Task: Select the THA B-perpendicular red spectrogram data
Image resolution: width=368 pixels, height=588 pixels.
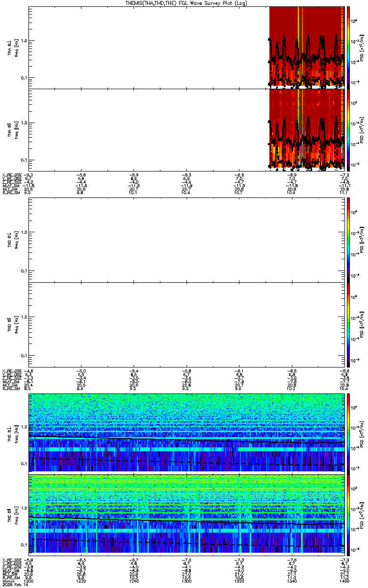Action: [x=307, y=47]
